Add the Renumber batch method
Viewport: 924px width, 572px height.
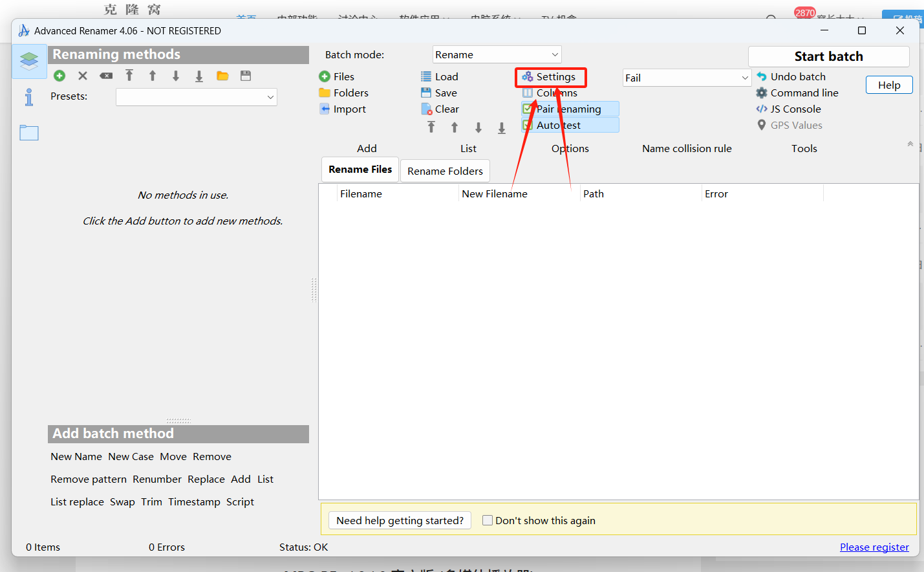[157, 479]
